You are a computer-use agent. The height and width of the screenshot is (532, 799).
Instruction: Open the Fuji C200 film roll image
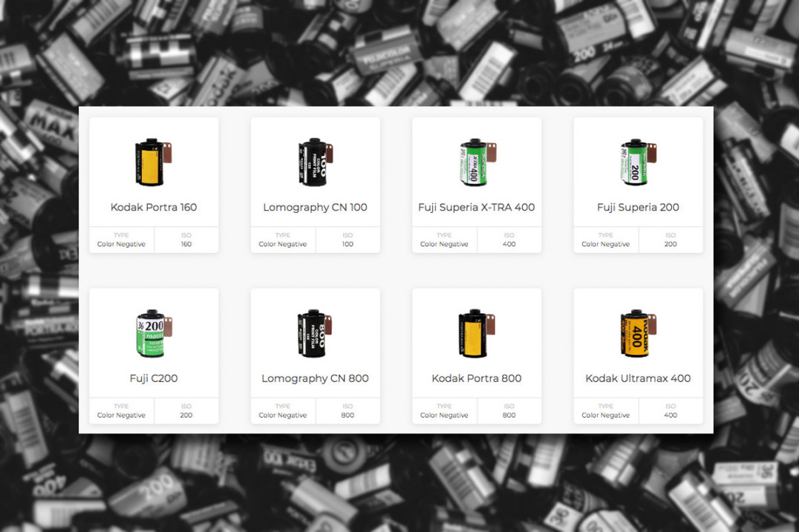154,333
